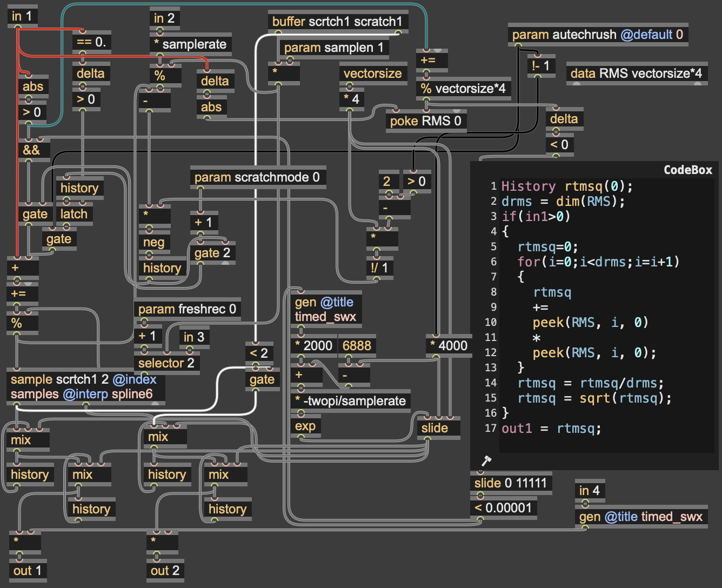Click the hammer compile icon below the CodeBox
The width and height of the screenshot is (722, 588).
coord(486,461)
